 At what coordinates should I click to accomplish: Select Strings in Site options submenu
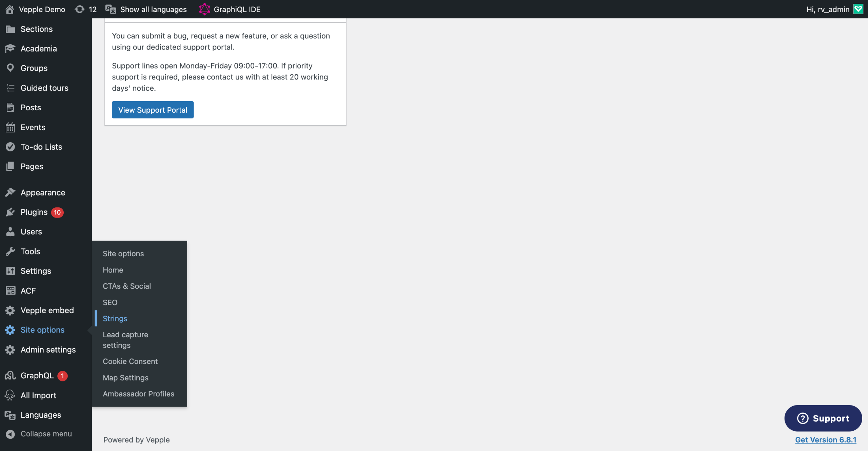pos(115,318)
